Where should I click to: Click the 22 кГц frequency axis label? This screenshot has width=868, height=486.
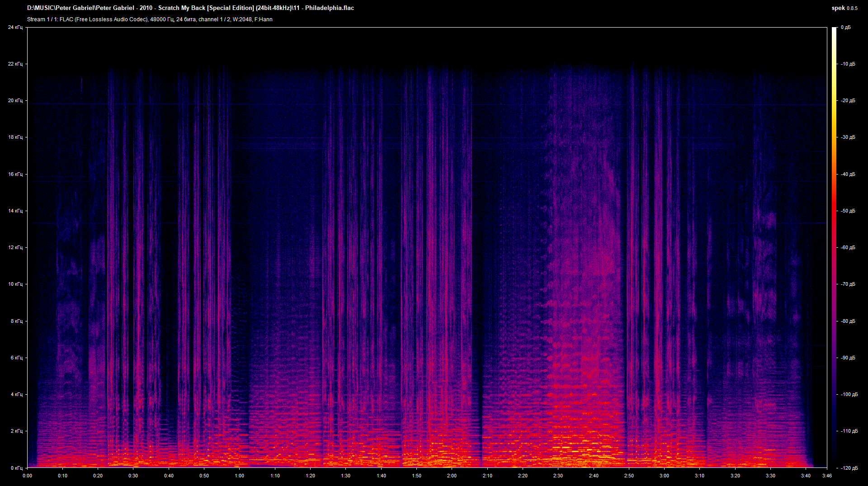point(15,64)
